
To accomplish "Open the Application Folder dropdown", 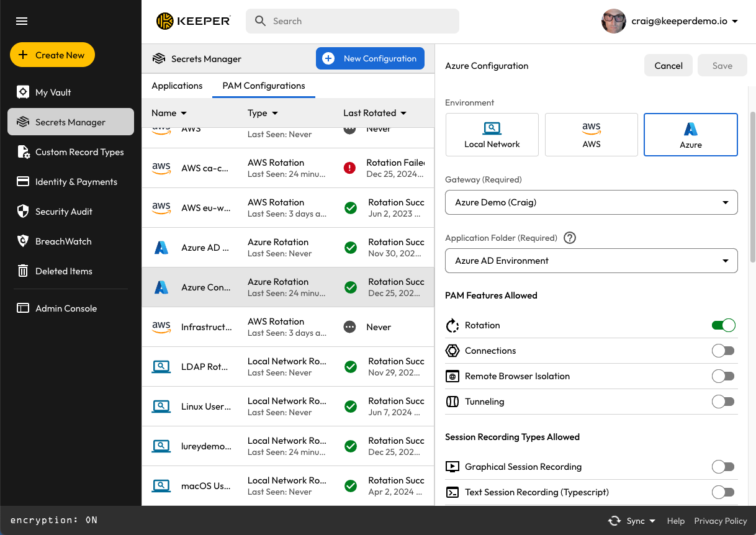I will (x=591, y=261).
